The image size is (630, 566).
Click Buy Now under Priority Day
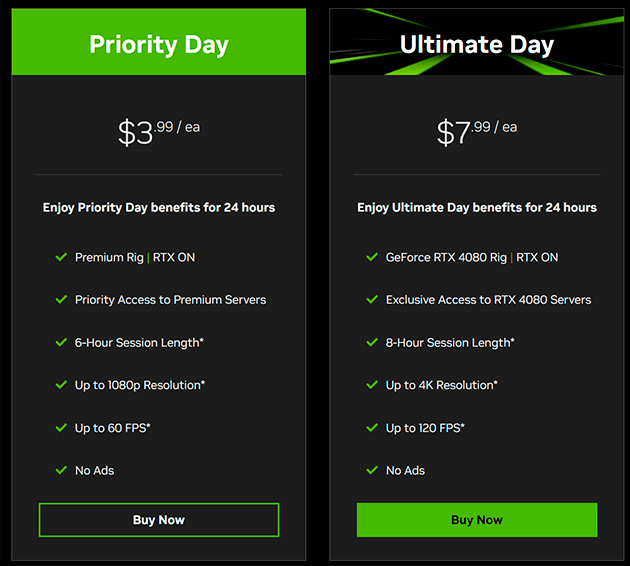pyautogui.click(x=159, y=519)
